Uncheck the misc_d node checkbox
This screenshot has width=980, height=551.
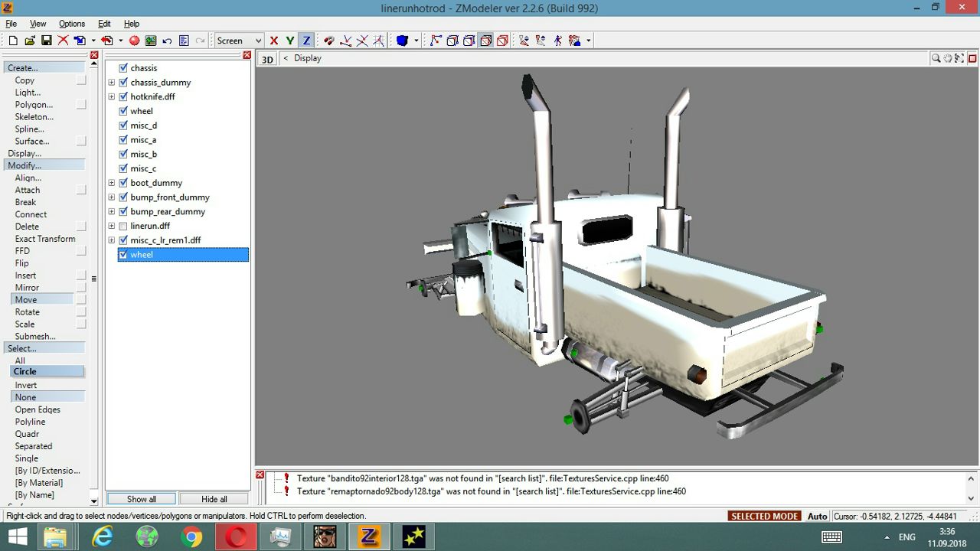pyautogui.click(x=123, y=126)
